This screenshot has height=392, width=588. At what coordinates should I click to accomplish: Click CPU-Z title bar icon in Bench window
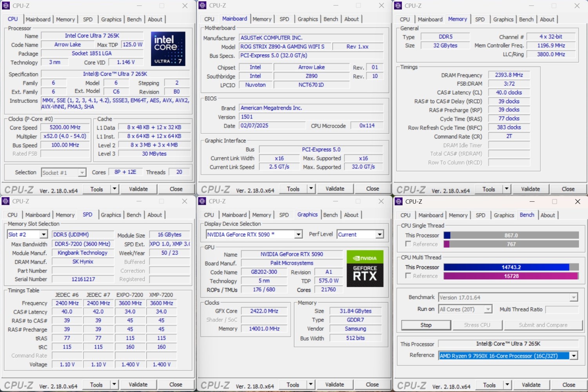[x=399, y=202]
